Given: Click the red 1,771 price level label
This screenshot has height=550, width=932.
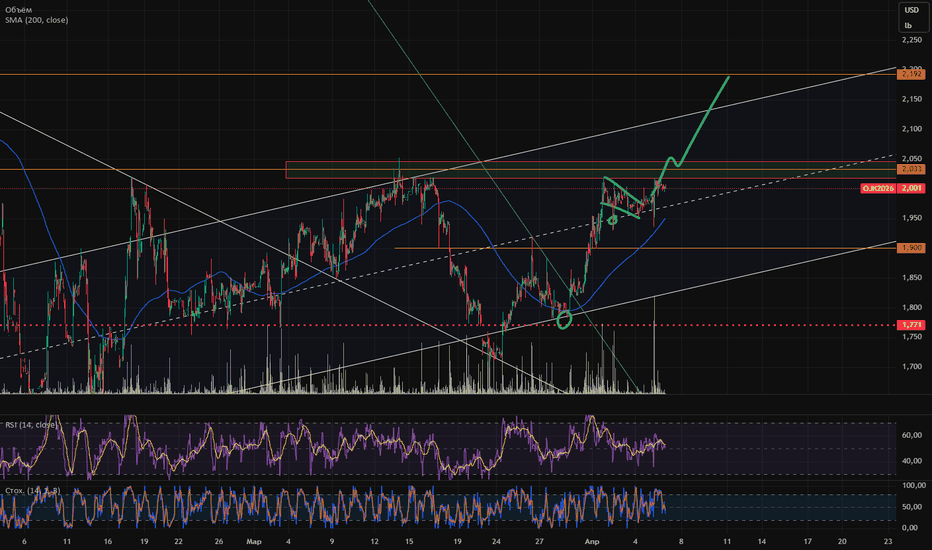Looking at the screenshot, I should [x=911, y=325].
